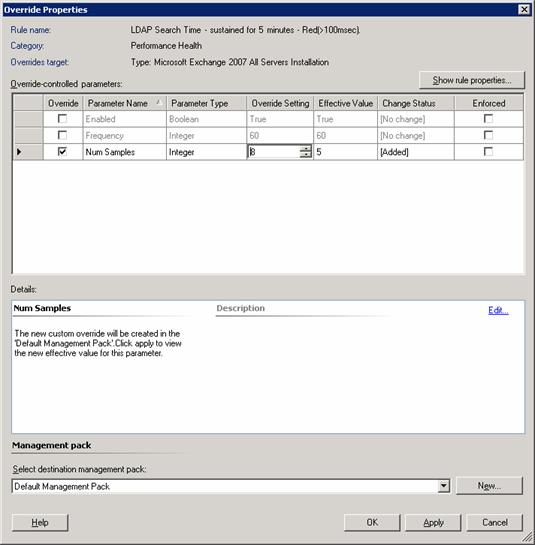Cancel the Override Properties dialog
The height and width of the screenshot is (545, 535).
click(x=494, y=522)
